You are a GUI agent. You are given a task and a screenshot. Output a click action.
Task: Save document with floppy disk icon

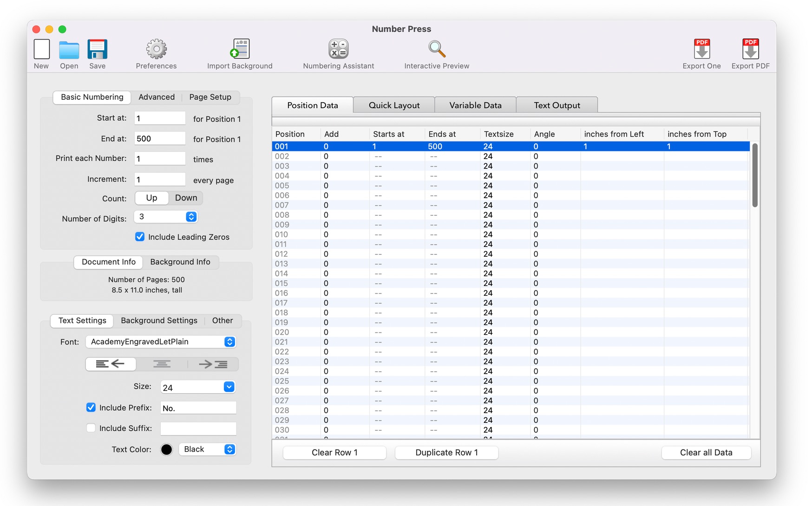97,54
